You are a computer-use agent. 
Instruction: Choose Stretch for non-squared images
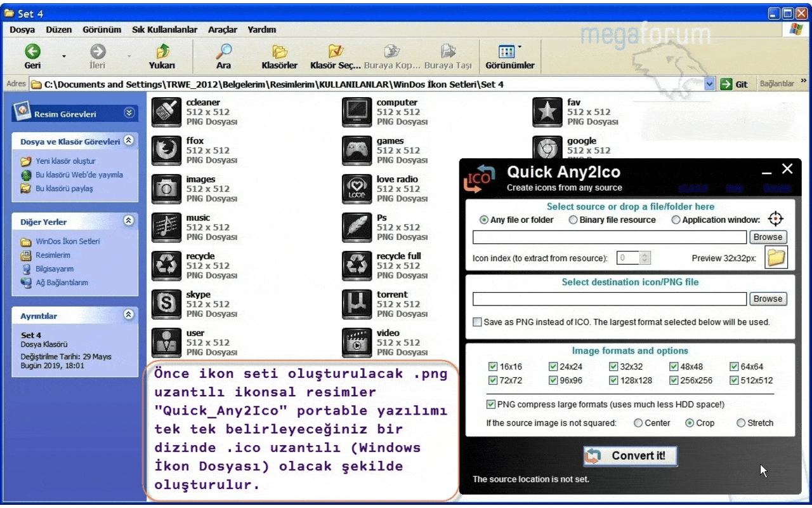(741, 423)
